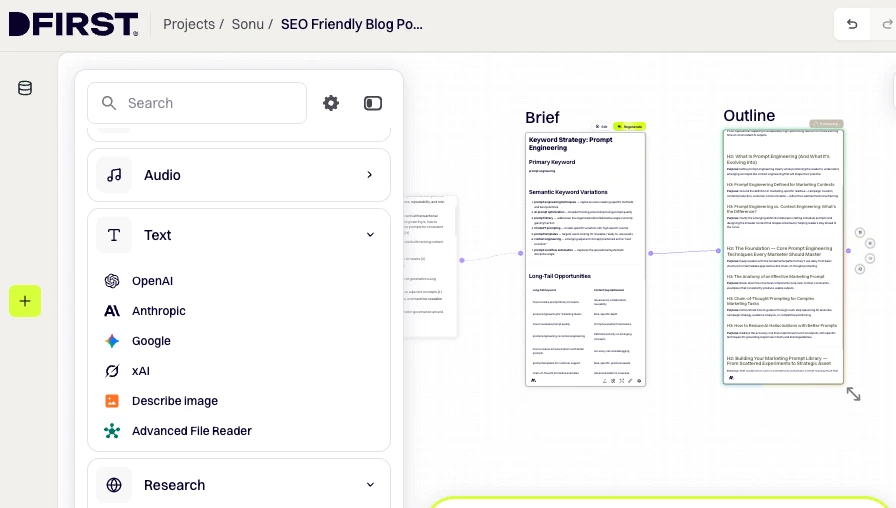
Task: Click 'Long-Tail Opportunities' heading in Brief
Action: pos(559,276)
